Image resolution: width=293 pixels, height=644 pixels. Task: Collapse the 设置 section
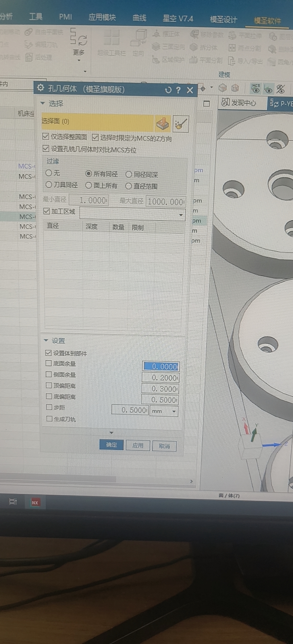click(x=46, y=340)
